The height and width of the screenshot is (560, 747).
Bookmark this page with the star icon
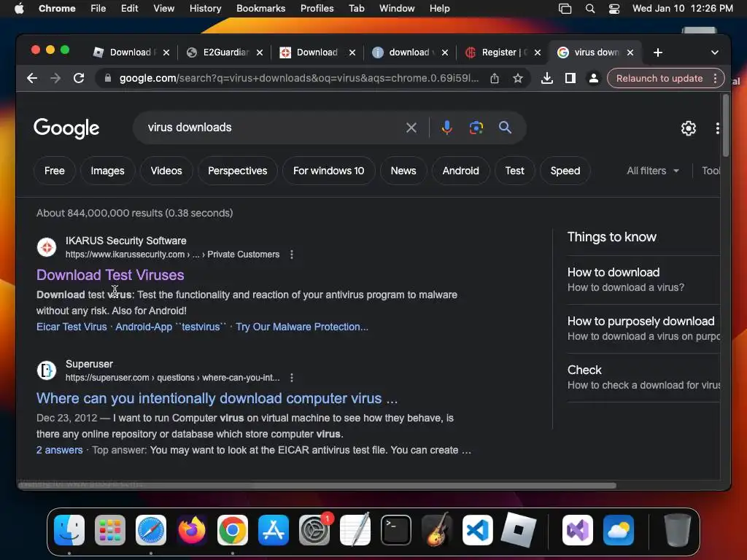518,78
